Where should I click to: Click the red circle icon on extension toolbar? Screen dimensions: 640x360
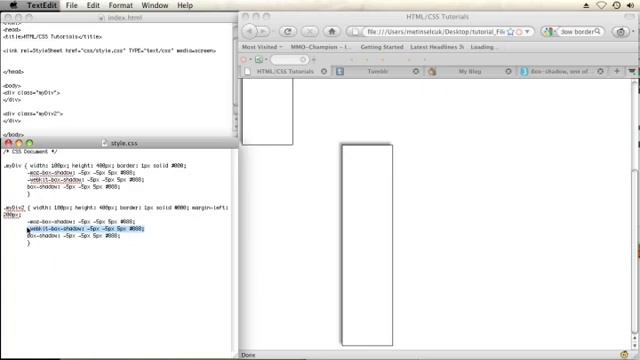click(244, 60)
